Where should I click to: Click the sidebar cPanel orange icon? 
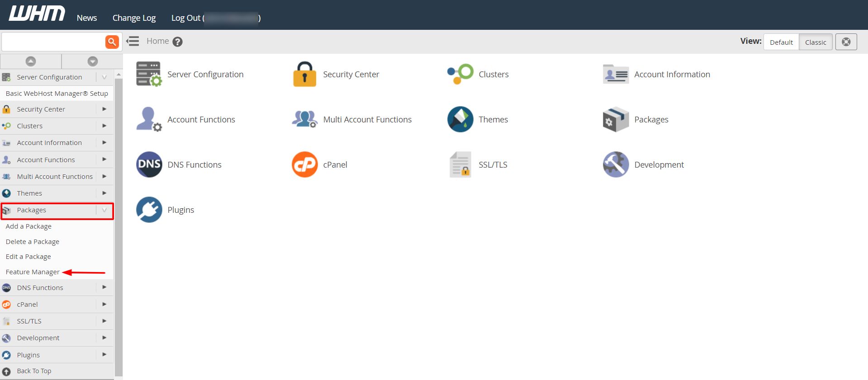click(x=6, y=305)
